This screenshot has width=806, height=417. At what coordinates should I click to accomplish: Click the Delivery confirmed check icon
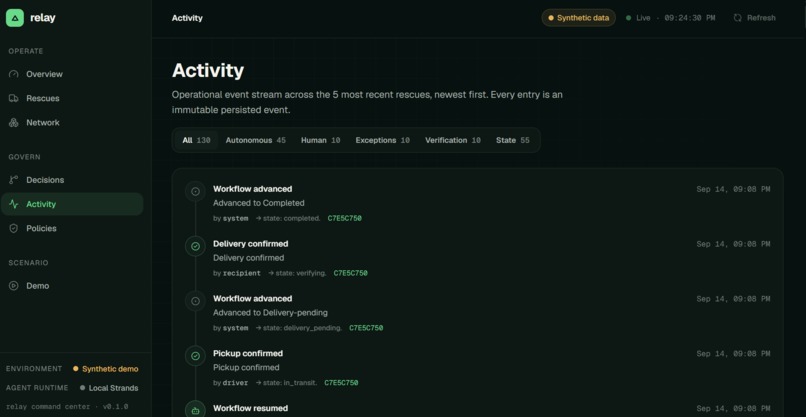coord(195,246)
